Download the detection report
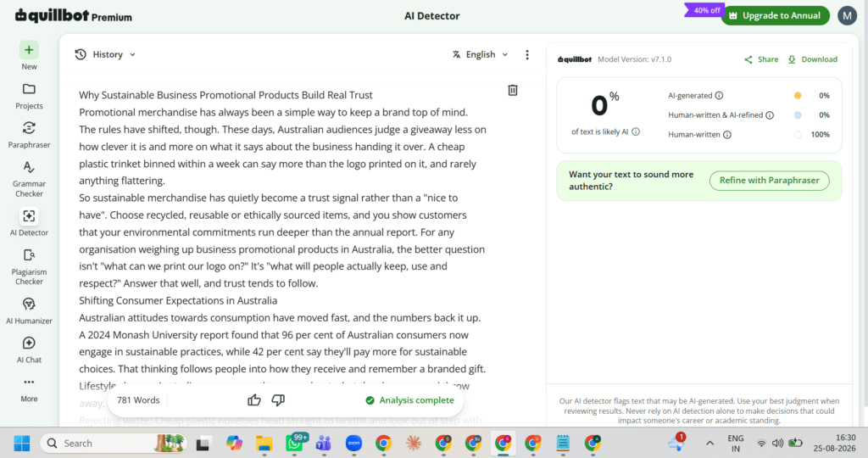 813,59
